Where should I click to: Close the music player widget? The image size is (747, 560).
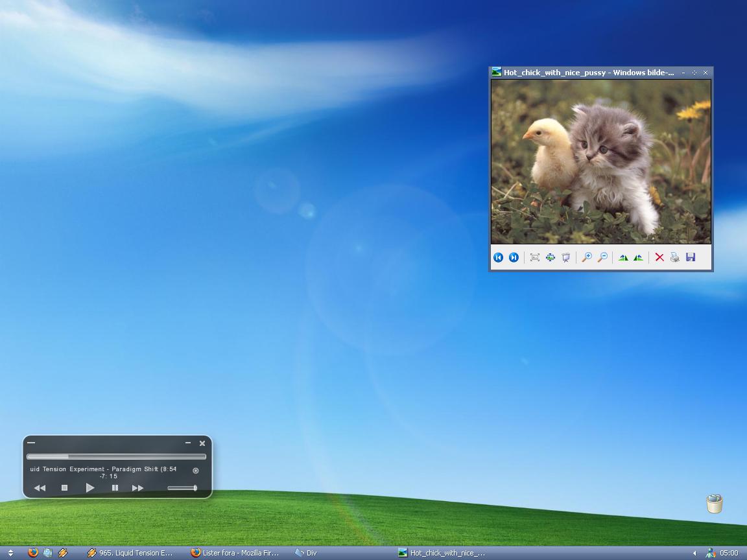(202, 443)
